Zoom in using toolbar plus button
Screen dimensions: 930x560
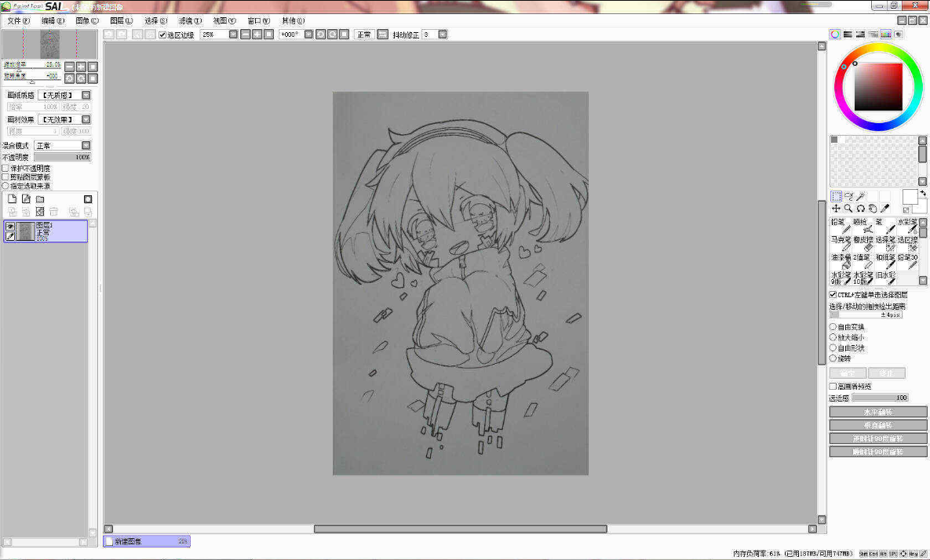[x=257, y=35]
